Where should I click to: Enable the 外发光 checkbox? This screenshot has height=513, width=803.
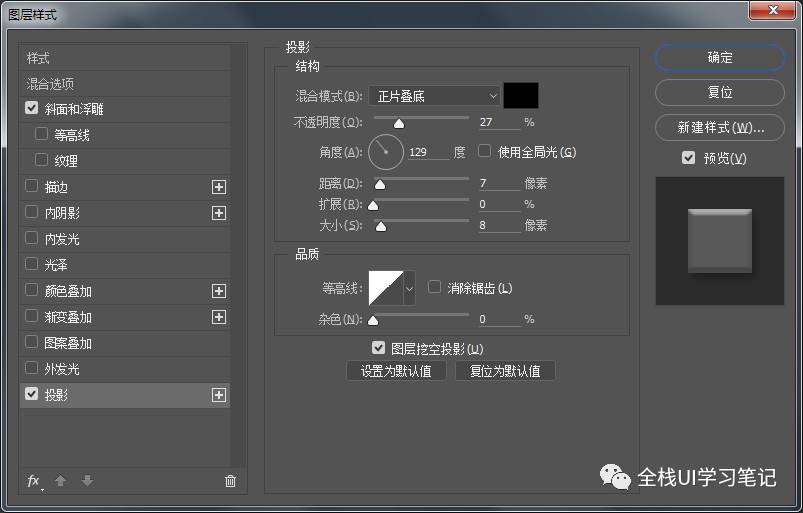click(32, 368)
